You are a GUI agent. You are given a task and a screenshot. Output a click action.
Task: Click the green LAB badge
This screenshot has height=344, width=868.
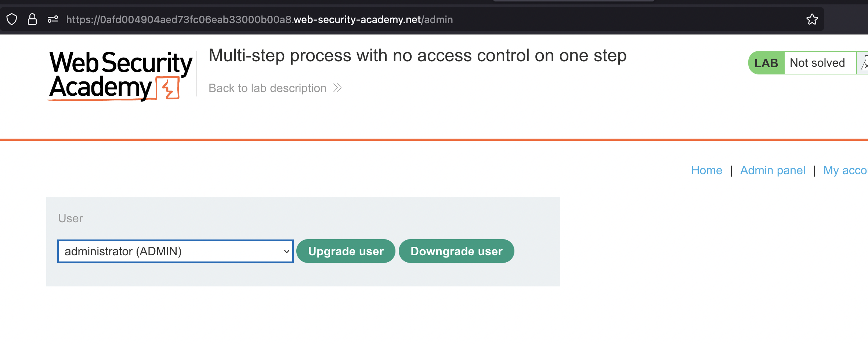tap(766, 63)
